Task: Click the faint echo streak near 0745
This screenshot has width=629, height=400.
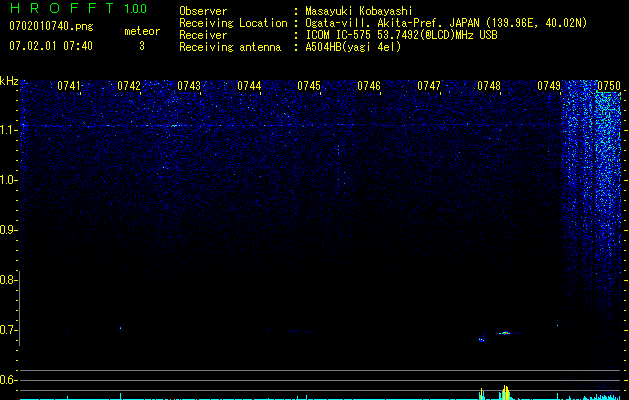Action: (x=300, y=331)
